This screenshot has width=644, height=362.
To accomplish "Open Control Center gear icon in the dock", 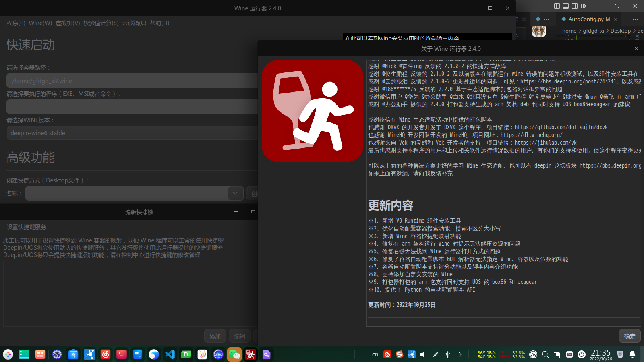I will pos(57,354).
